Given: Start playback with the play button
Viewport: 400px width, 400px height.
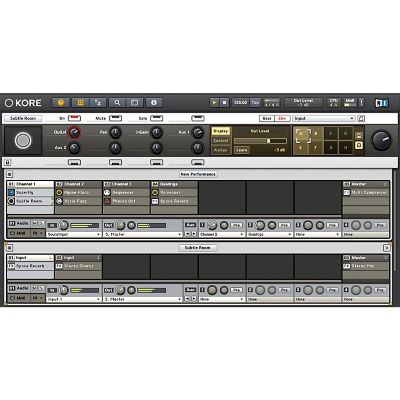Looking at the screenshot, I should [214, 103].
